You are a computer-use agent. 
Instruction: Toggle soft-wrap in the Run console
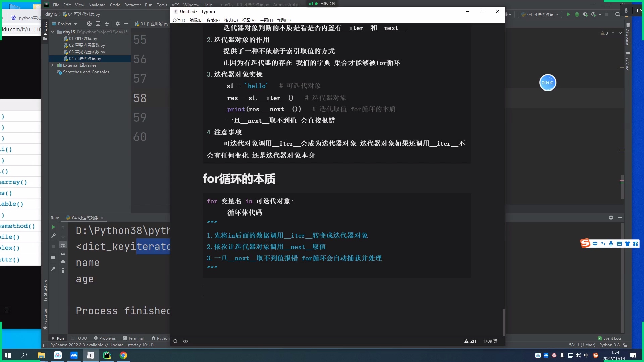pos(63,245)
